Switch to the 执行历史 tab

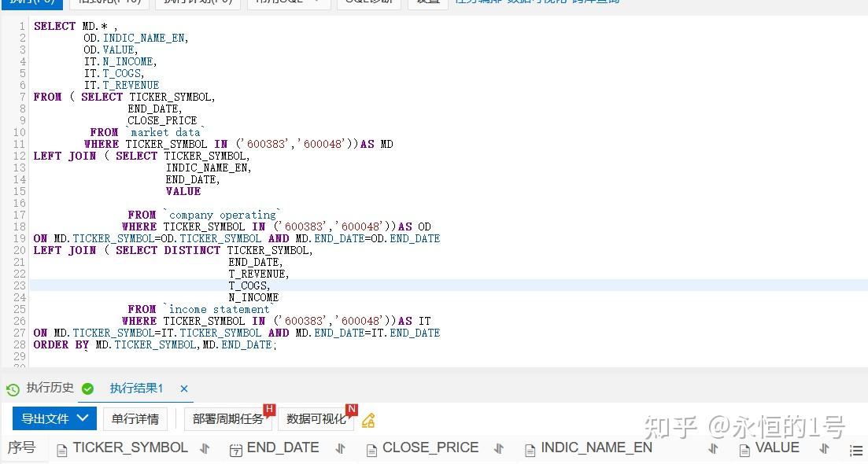coord(50,388)
